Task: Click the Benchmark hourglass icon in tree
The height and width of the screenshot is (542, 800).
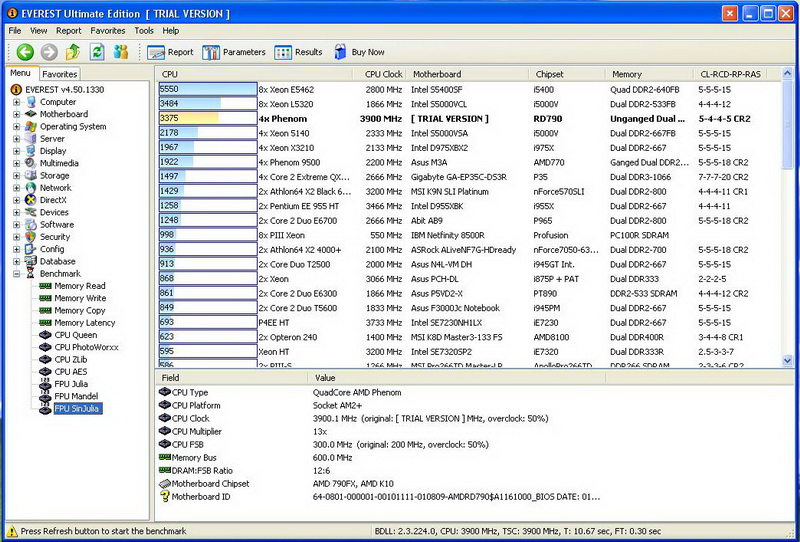Action: coord(31,274)
